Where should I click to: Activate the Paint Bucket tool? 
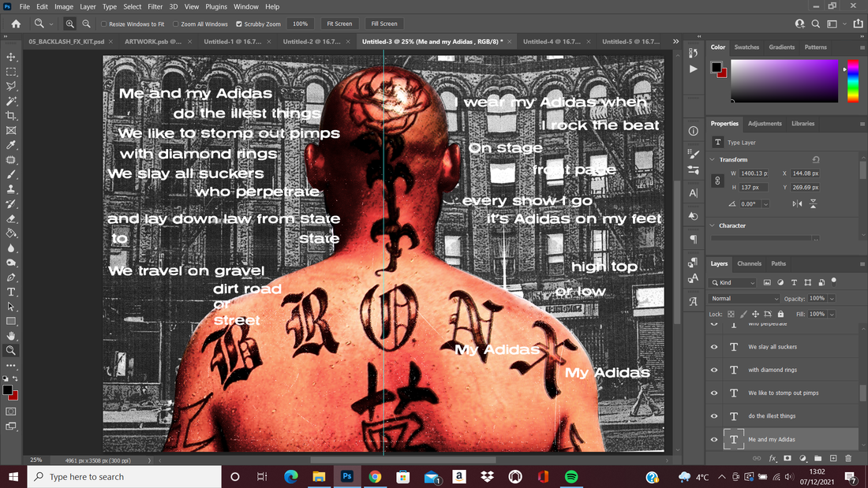11,233
